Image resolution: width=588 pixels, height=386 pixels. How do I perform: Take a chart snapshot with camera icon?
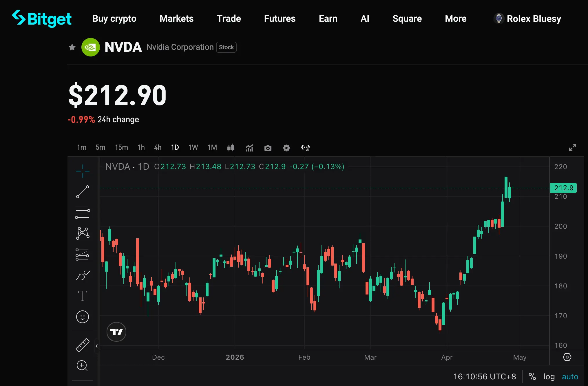[268, 148]
